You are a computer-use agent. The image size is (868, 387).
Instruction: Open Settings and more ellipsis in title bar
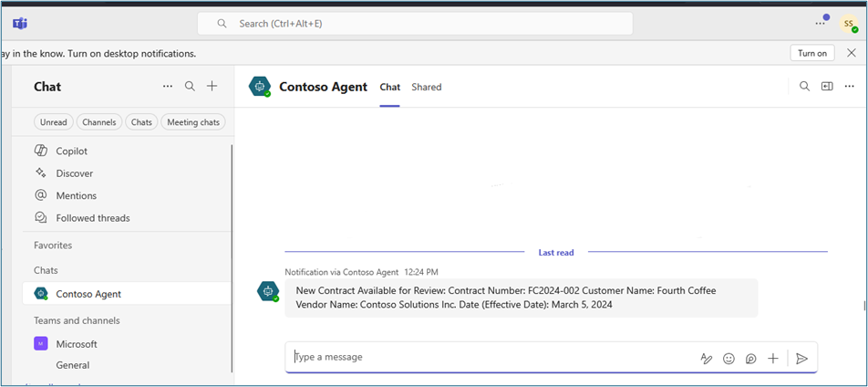pos(820,24)
